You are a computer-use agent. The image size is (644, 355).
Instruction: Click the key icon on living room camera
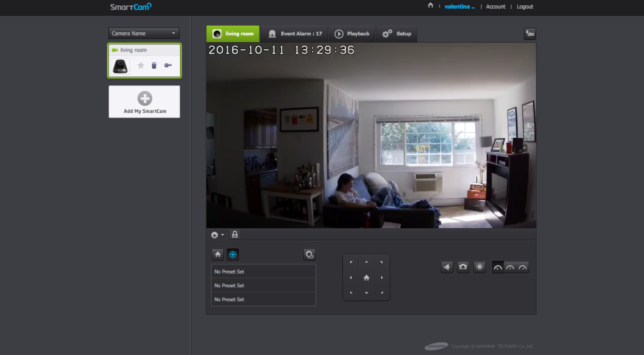[x=168, y=66]
